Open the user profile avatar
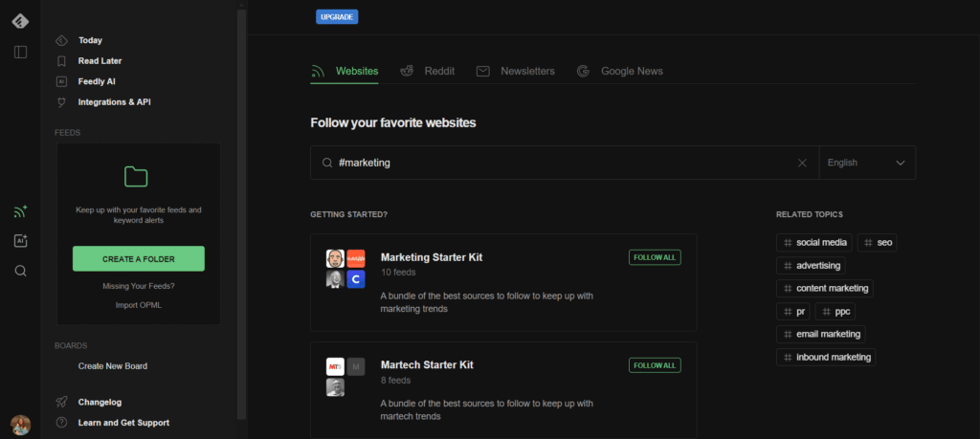The image size is (980, 439). tap(21, 425)
